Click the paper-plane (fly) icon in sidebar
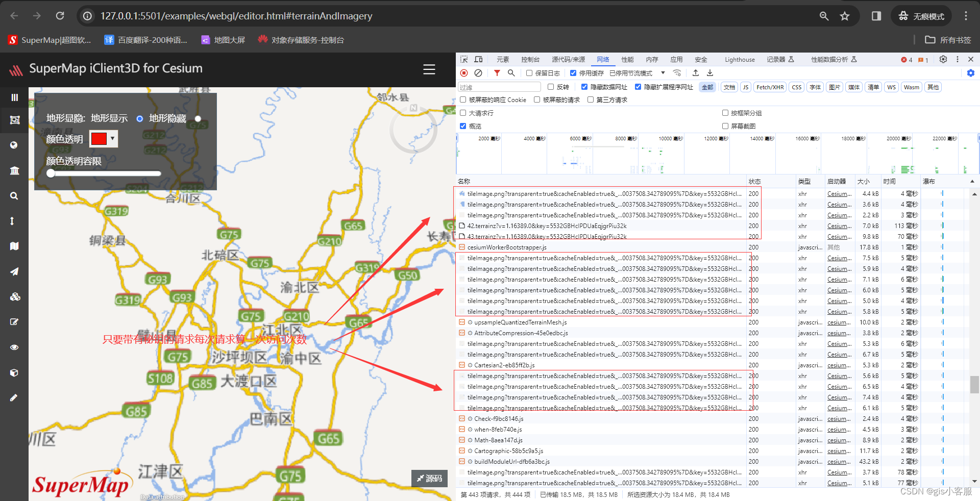This screenshot has height=501, width=980. [14, 271]
